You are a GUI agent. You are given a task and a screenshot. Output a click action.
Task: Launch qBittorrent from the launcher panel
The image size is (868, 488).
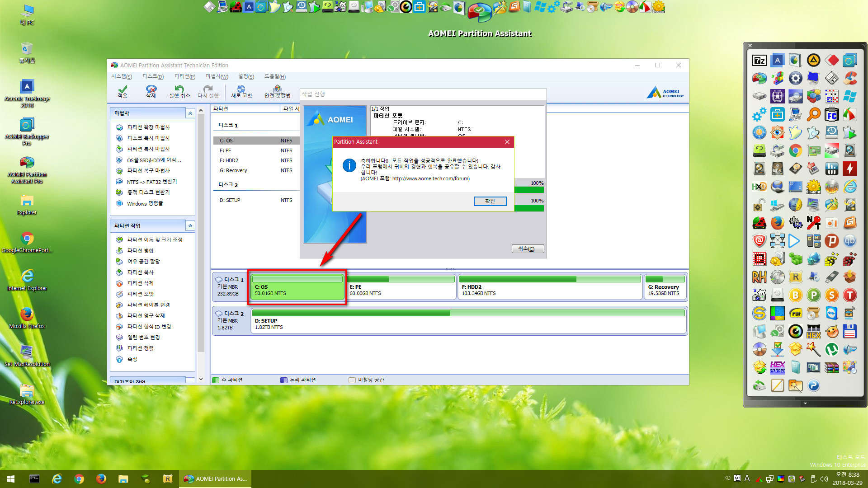click(x=849, y=241)
